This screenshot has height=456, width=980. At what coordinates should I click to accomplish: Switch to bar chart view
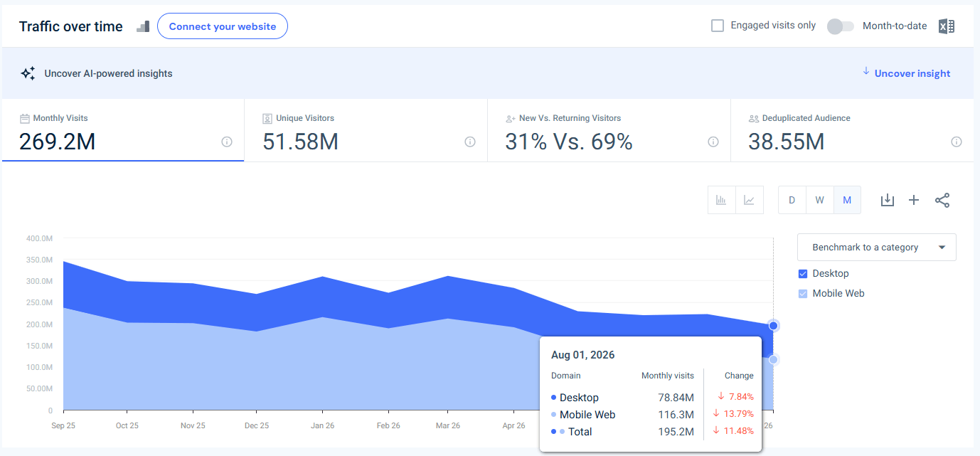721,200
